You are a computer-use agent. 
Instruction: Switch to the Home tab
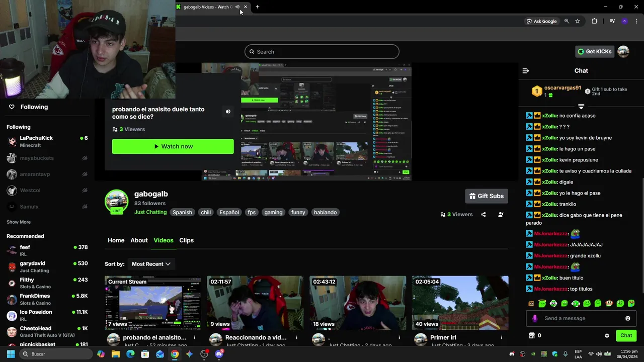pyautogui.click(x=116, y=240)
